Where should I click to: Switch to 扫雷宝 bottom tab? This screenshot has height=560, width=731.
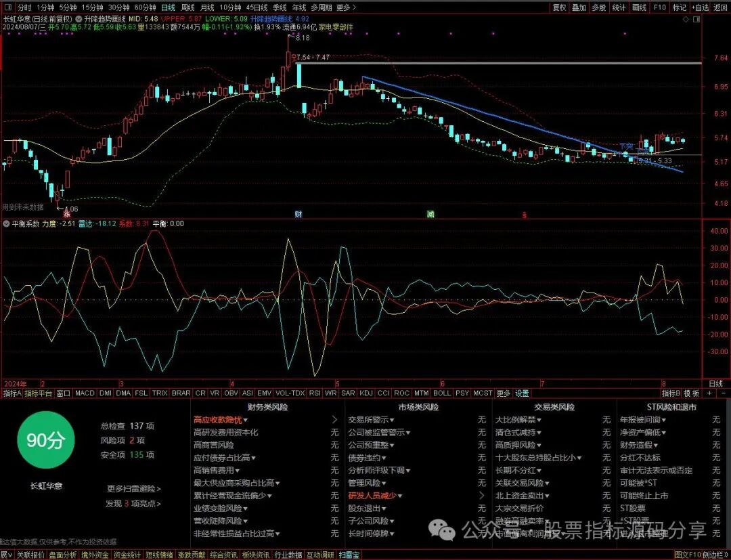coord(349,555)
